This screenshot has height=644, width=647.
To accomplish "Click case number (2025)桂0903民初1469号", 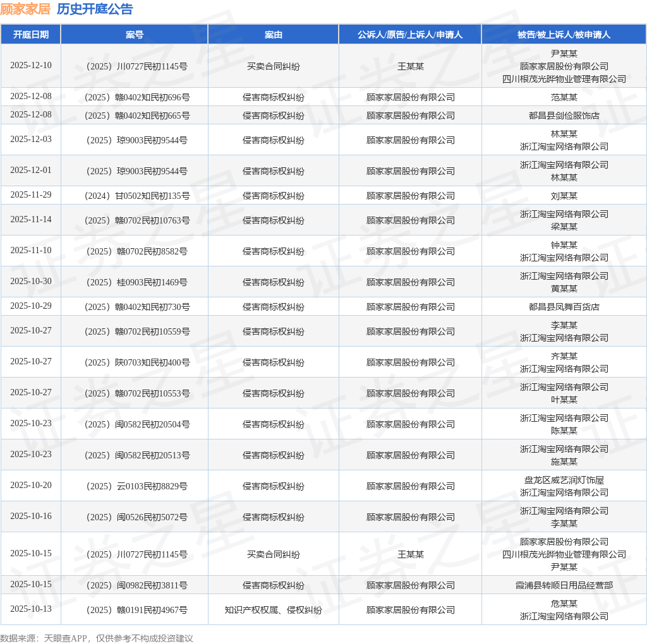I will [x=137, y=282].
